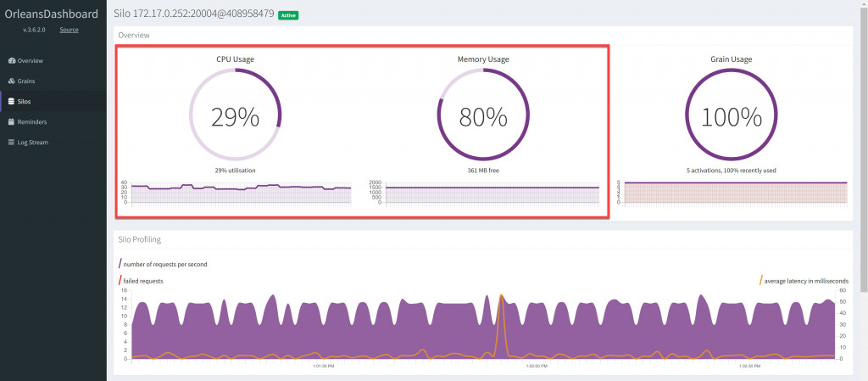
Task: Go to the Reminders page
Action: (x=53, y=122)
